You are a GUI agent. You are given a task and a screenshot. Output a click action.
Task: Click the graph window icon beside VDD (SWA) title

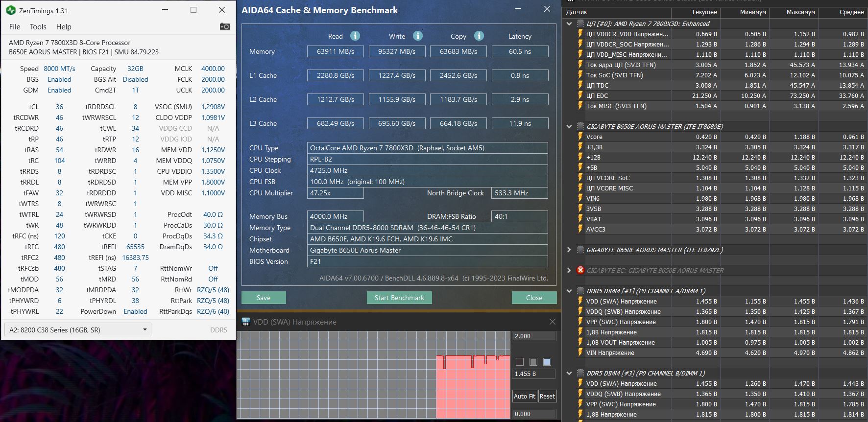pos(245,322)
